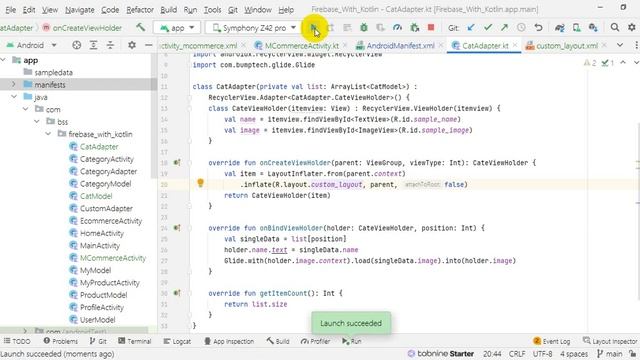The width and height of the screenshot is (640, 360).
Task: Click Git Push green arrow
Action: point(504,28)
